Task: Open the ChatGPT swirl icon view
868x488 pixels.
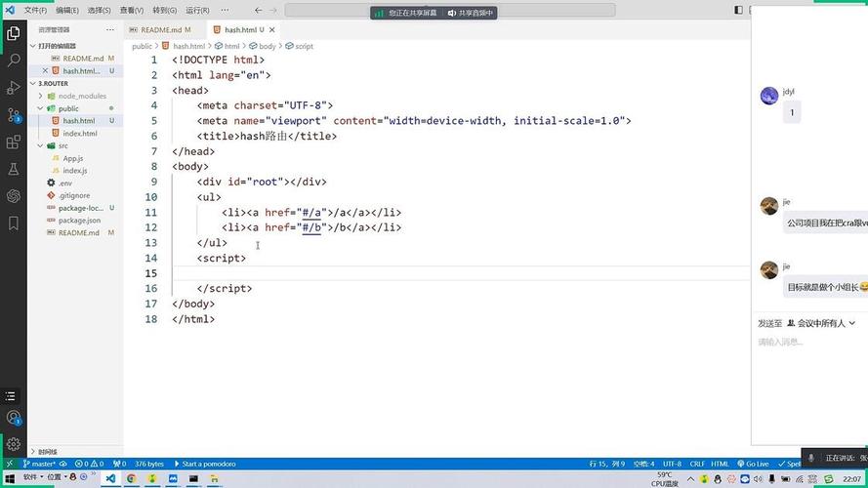Action: (14, 196)
